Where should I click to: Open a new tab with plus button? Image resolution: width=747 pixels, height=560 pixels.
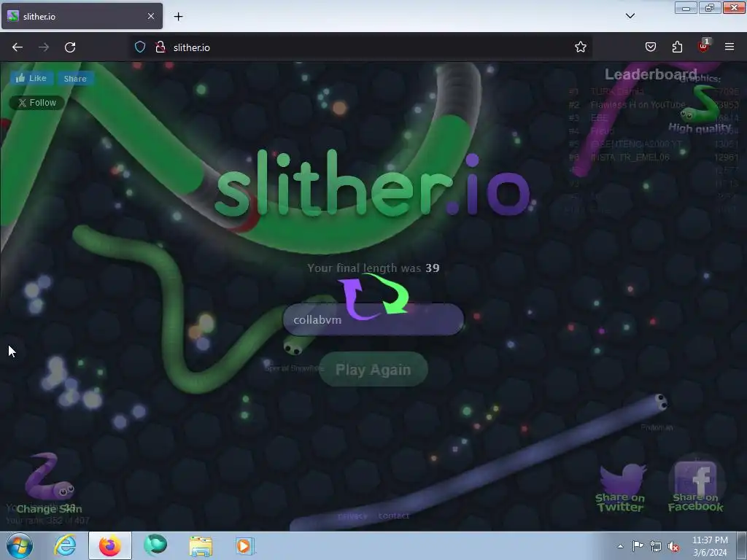178,17
